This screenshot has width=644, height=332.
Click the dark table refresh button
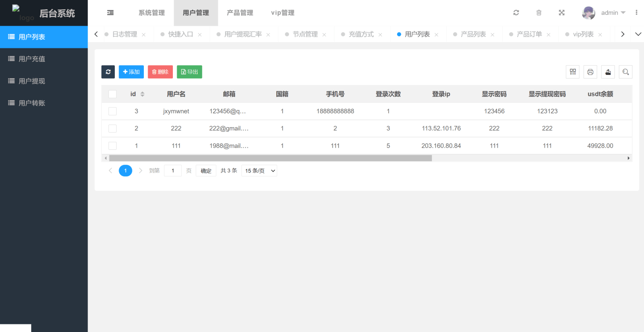click(x=108, y=72)
